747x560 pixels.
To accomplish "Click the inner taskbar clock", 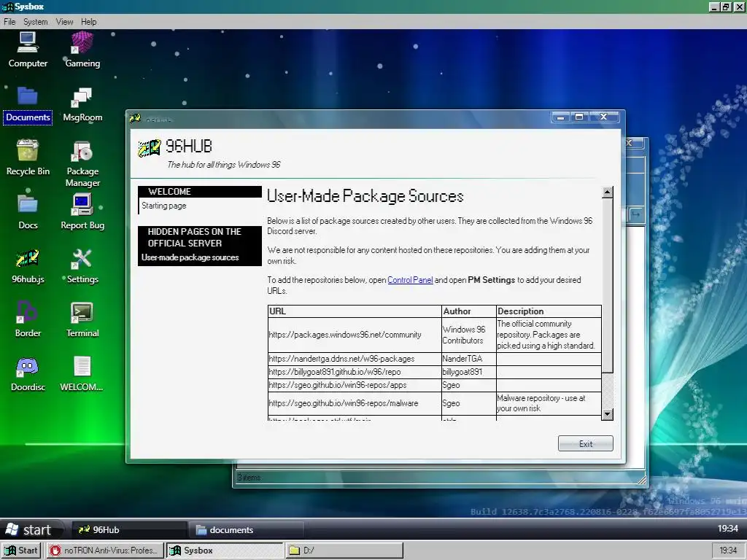I will (x=727, y=529).
